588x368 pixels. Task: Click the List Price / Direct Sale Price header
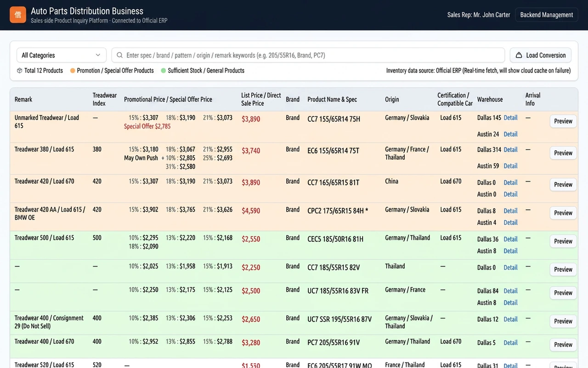click(x=261, y=99)
